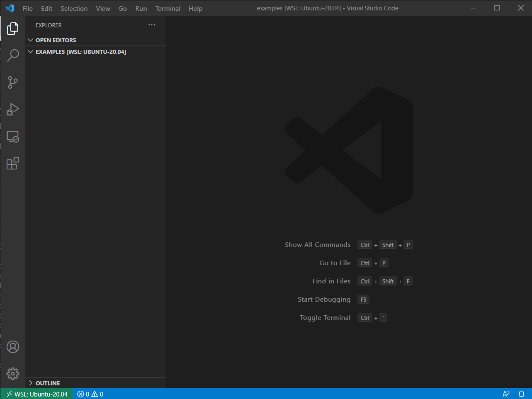Open notifications bell in status bar
This screenshot has height=399, width=532.
click(x=522, y=394)
